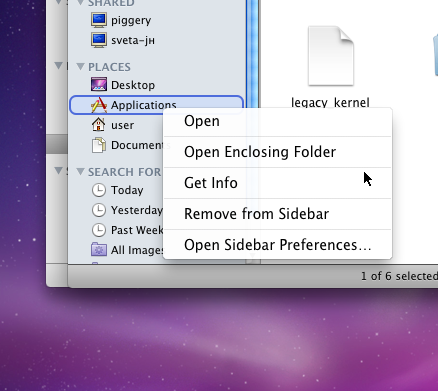The width and height of the screenshot is (438, 391).
Task: Select the sveta-jн label in sidebar
Action: click(x=133, y=40)
